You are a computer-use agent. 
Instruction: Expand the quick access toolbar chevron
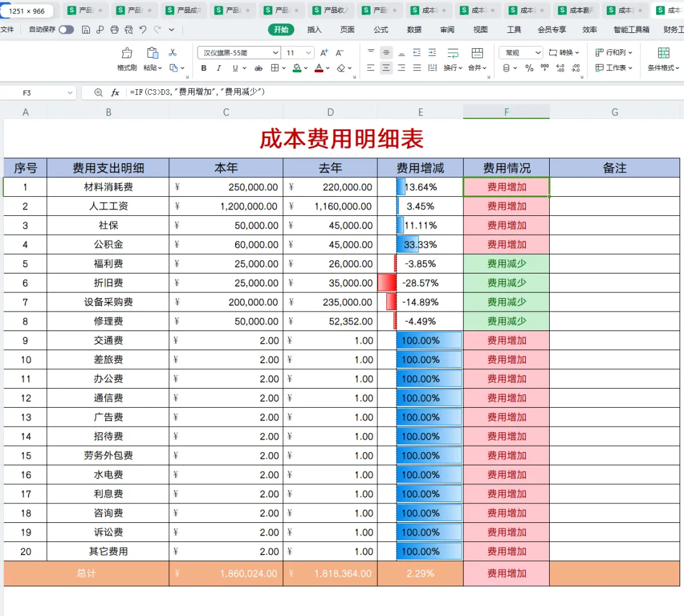[x=172, y=30]
